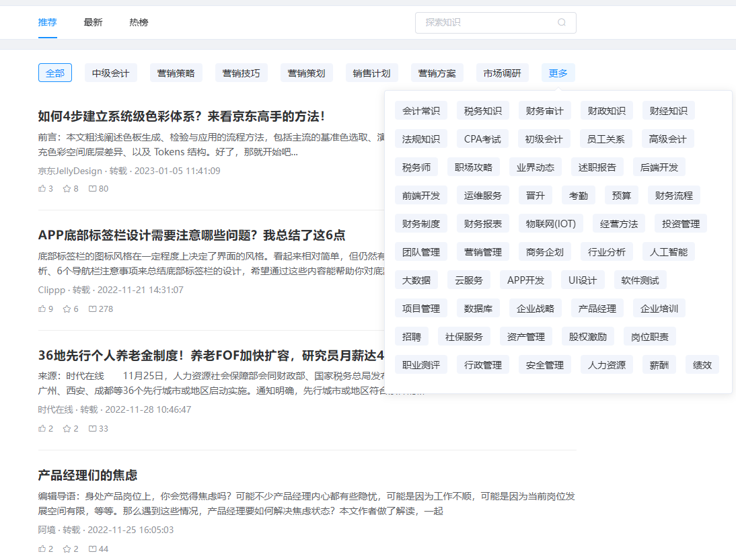Like the 京东 color system article
This screenshot has height=560, width=736.
42,188
